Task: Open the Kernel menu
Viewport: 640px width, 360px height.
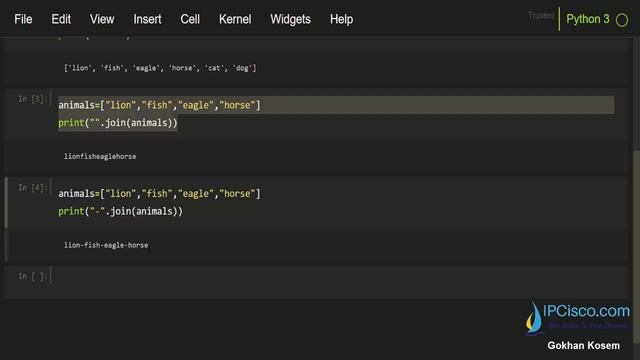Action: tap(235, 19)
